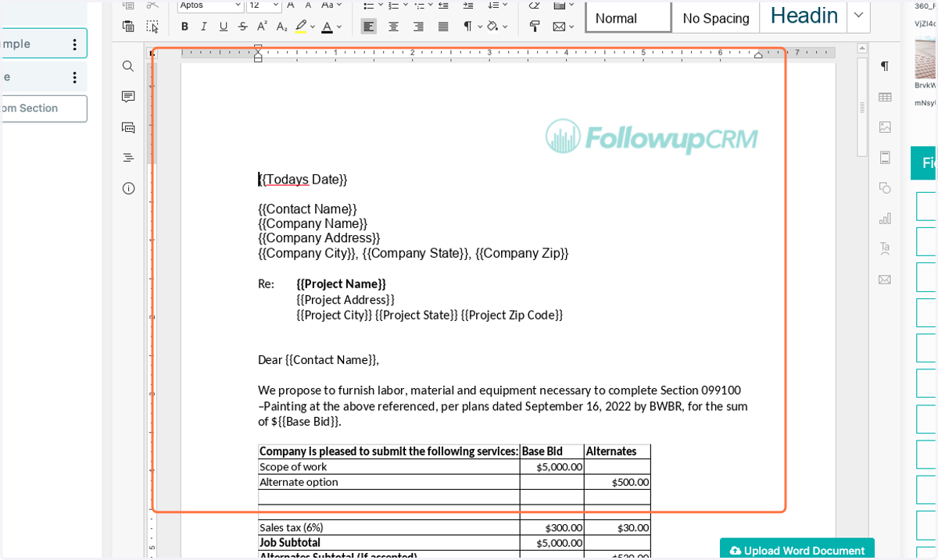Toggle underline formatting
The image size is (938, 560).
click(x=224, y=27)
